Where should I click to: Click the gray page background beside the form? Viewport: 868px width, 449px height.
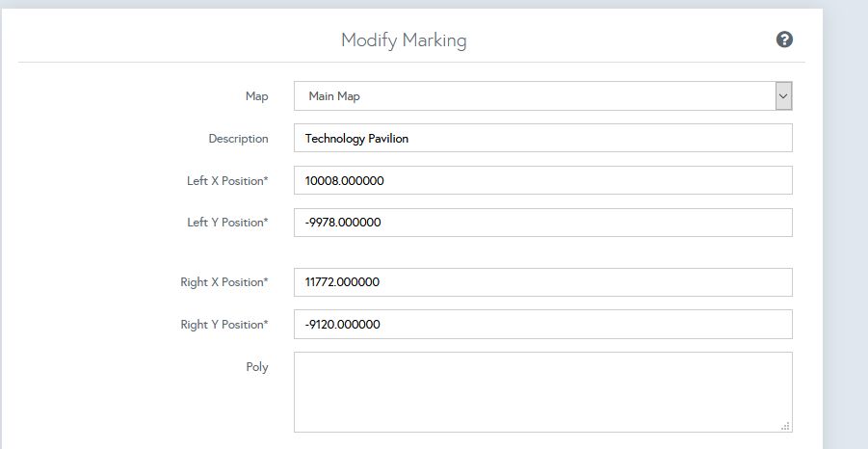tap(846, 241)
